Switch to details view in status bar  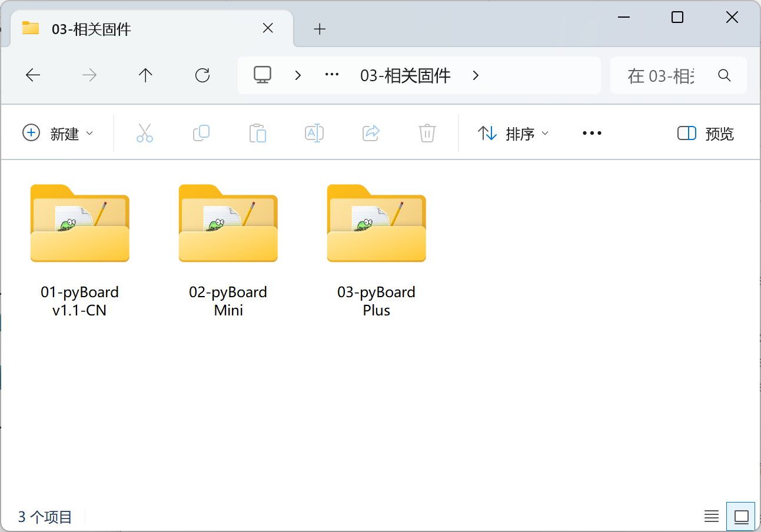coord(711,516)
